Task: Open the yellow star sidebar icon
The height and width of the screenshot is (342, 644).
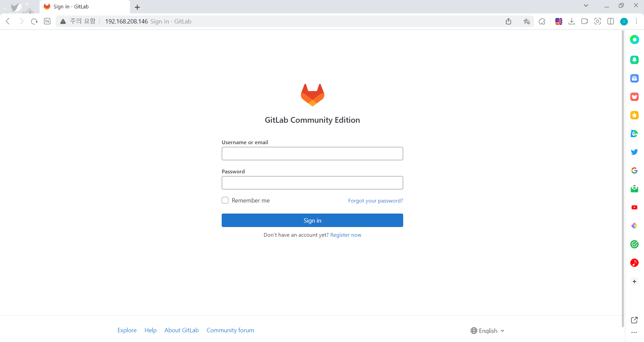Action: pos(634,115)
